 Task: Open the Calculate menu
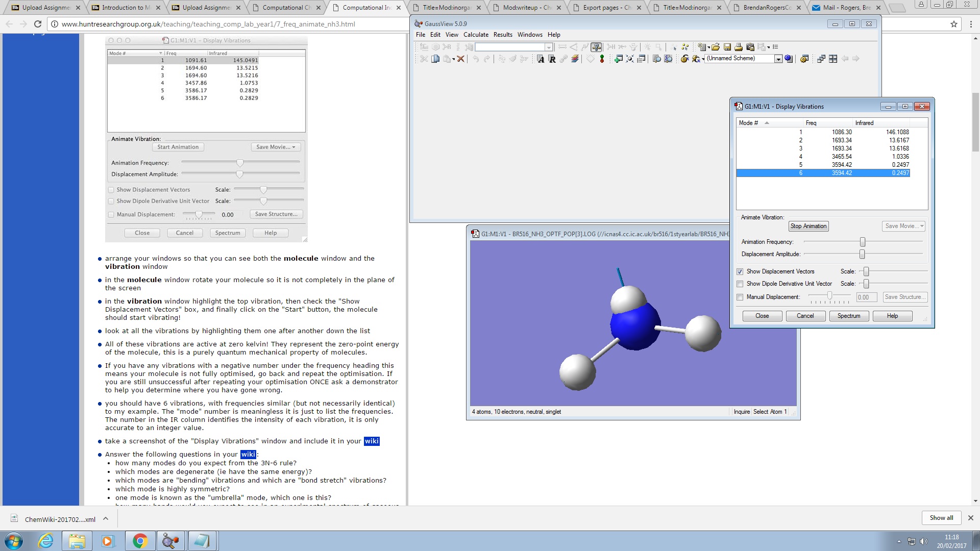(476, 35)
